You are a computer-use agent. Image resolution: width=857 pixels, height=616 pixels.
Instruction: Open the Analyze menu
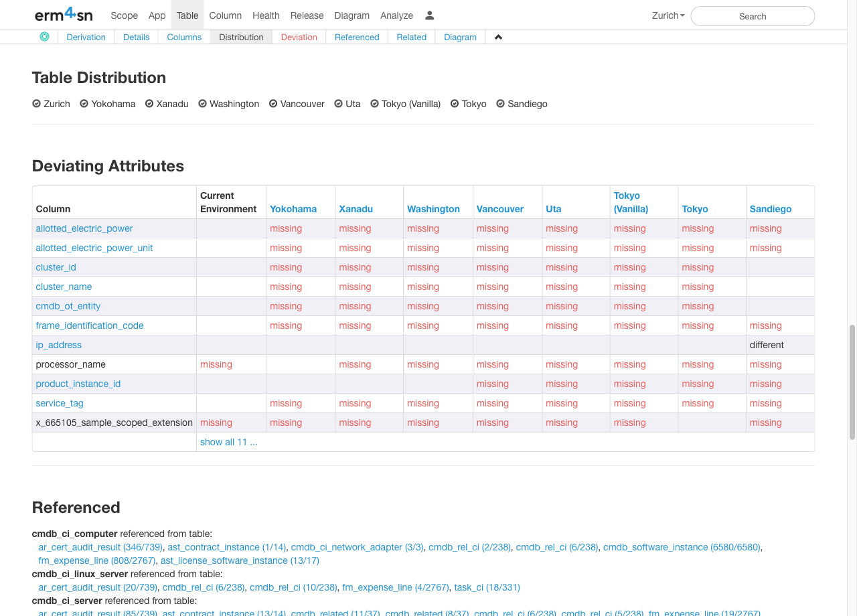(396, 15)
